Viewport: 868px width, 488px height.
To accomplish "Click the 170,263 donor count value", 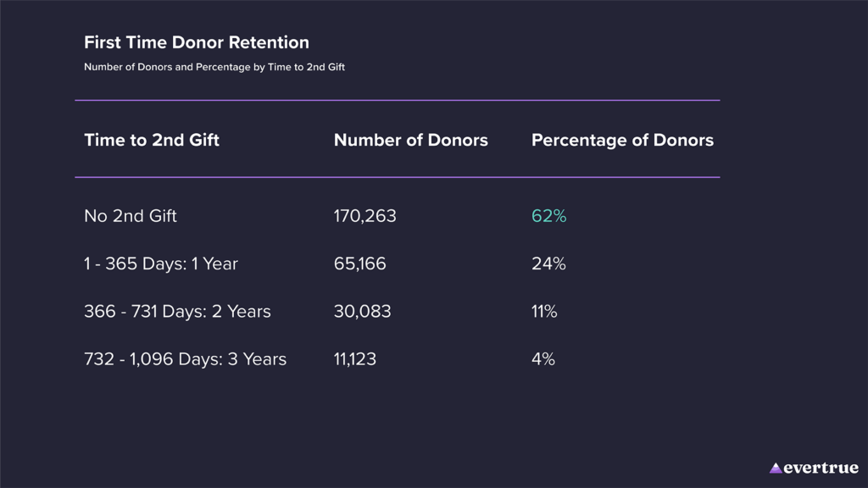I will coord(365,216).
